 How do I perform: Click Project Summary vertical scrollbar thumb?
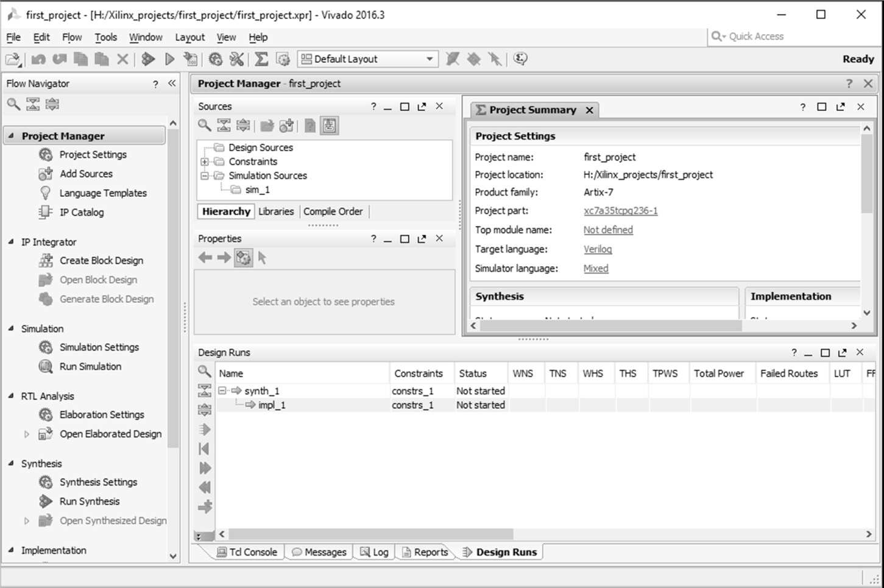pos(866,174)
